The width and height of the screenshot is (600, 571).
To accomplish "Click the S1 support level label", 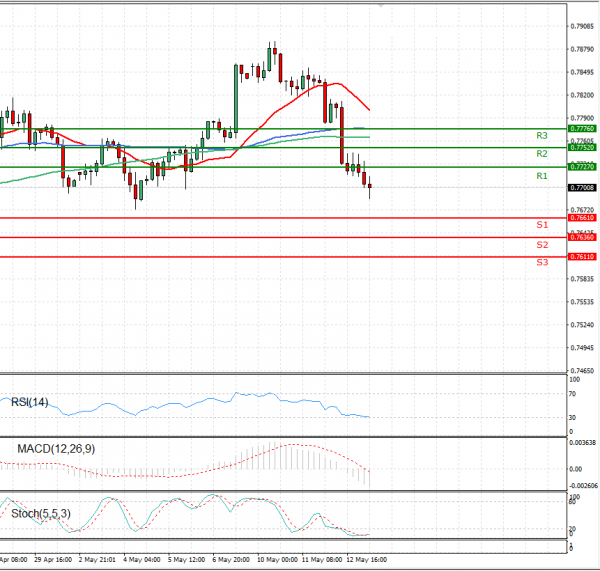I will [x=541, y=225].
